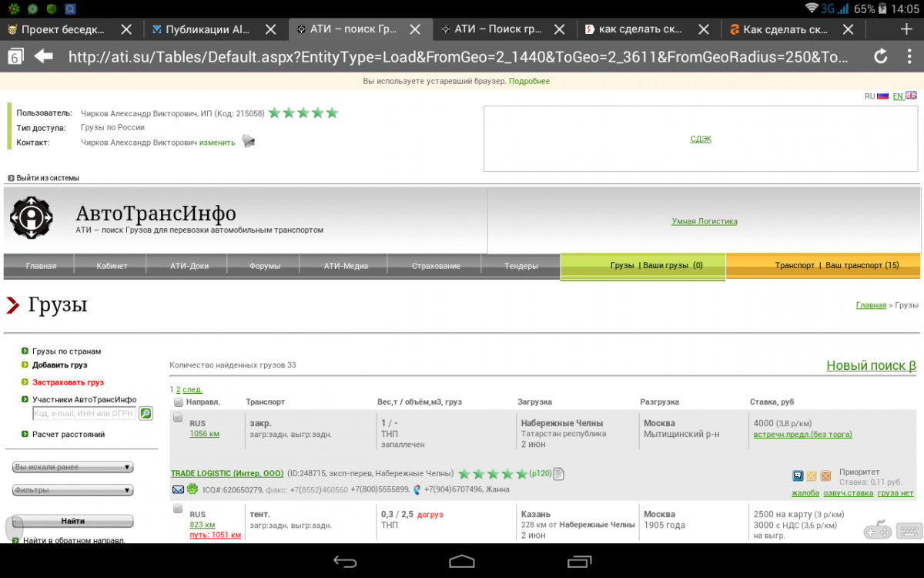The width and height of the screenshot is (924, 578).
Task: Tap the Android Home navigation button
Action: point(462,560)
